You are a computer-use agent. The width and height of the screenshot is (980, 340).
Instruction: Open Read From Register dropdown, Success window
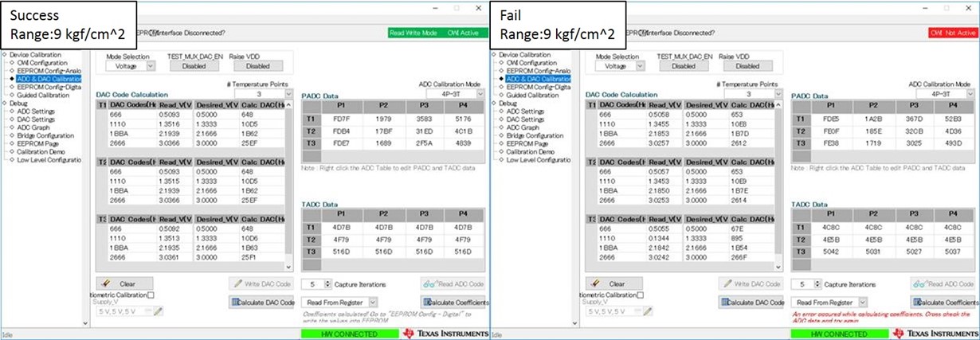(339, 303)
